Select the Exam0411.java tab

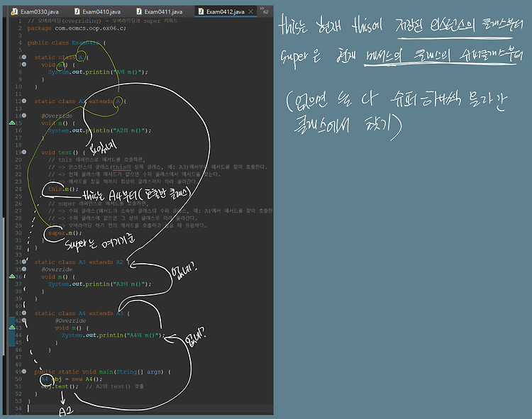[160, 11]
